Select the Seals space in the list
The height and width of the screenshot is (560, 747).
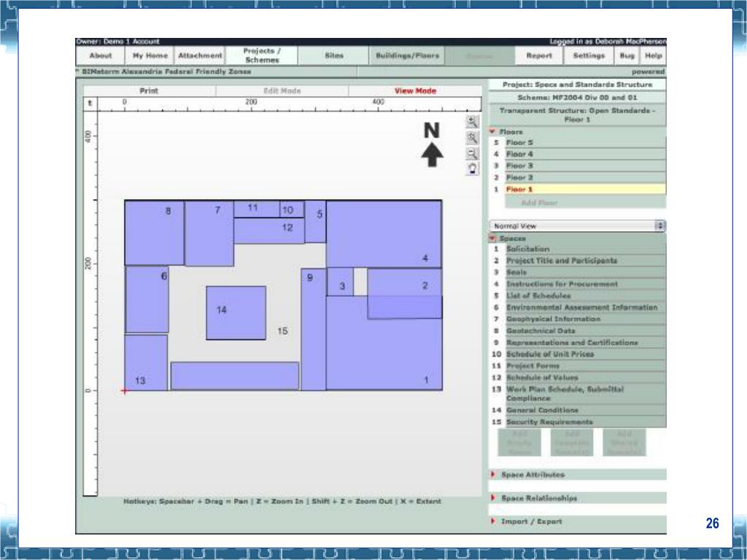click(x=585, y=273)
